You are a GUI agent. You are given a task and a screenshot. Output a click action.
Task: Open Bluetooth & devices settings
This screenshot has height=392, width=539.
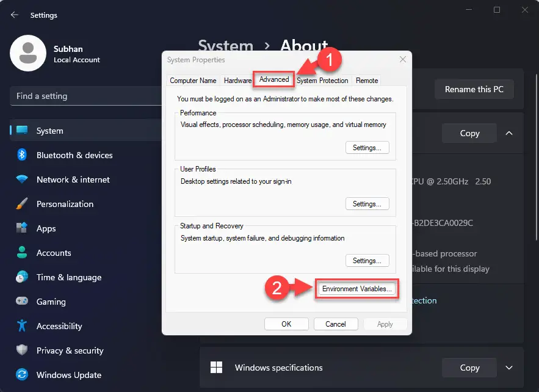pyautogui.click(x=74, y=155)
